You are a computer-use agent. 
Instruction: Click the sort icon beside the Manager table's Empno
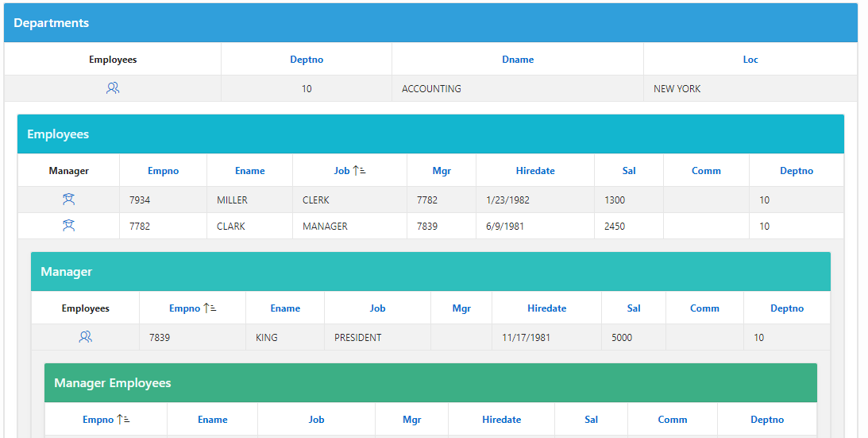(210, 308)
